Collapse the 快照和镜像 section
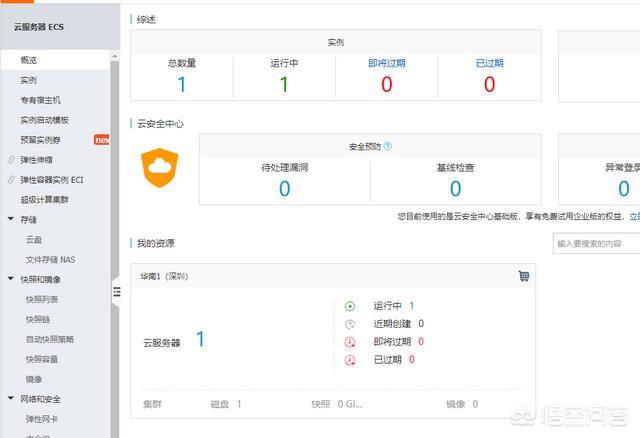This screenshot has width=640, height=438. 11,279
